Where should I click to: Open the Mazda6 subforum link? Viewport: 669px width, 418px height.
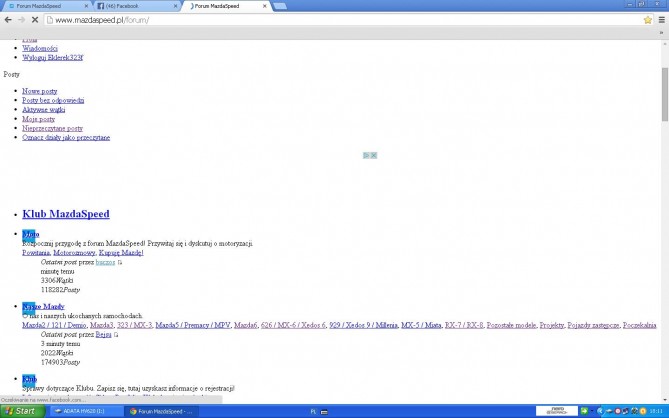245,325
